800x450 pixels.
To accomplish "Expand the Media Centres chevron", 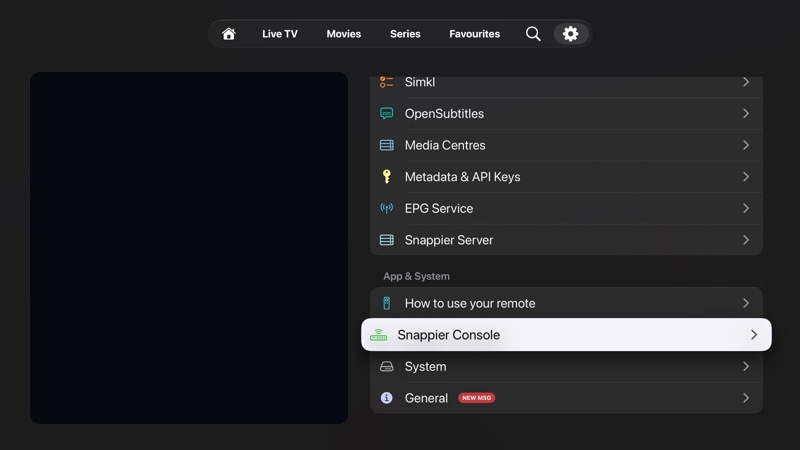I will pos(746,145).
